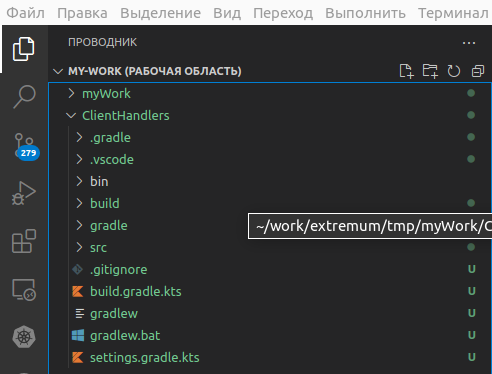492x374 pixels.
Task: Click the git status dot of myWork
Action: pos(471,93)
